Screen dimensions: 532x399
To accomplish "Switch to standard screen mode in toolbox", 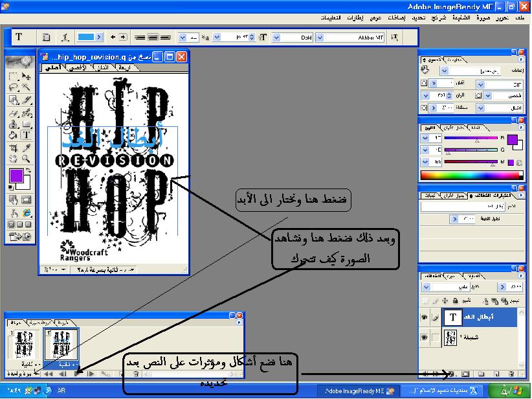I will click(11, 225).
